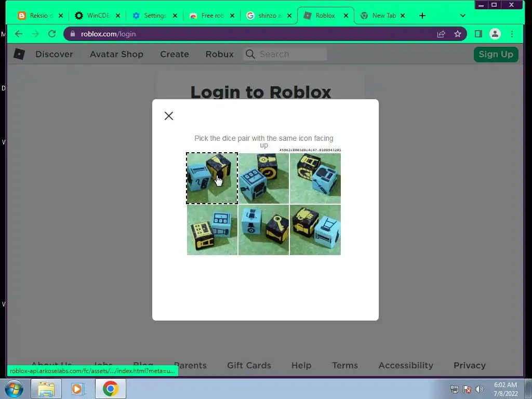Click the Roblox logo home icon
The height and width of the screenshot is (399, 532).
click(x=19, y=54)
